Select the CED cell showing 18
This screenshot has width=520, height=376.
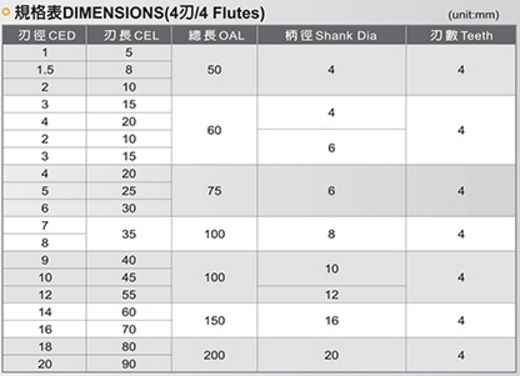pyautogui.click(x=44, y=346)
